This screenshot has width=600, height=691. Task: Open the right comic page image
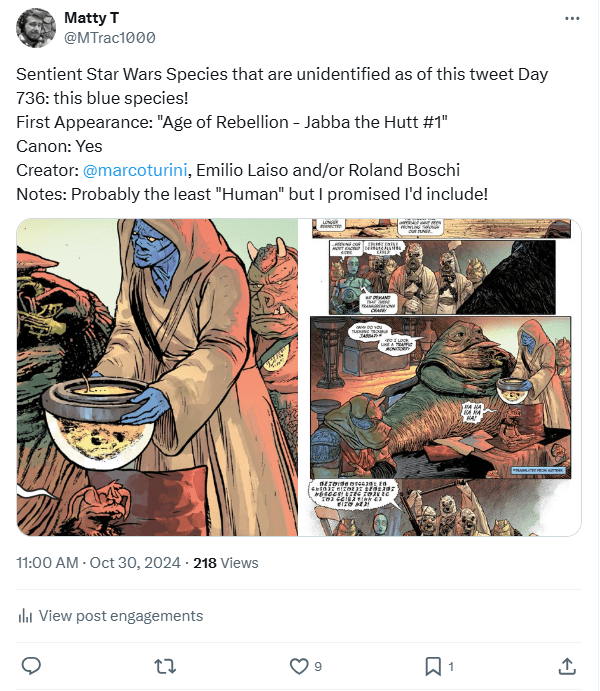pos(440,378)
